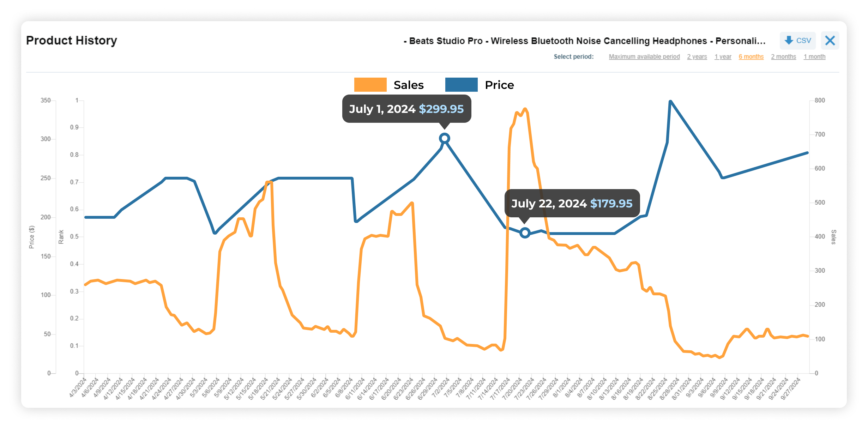The width and height of the screenshot is (868, 429).
Task: Click the currently active 6 months link
Action: pyautogui.click(x=751, y=56)
